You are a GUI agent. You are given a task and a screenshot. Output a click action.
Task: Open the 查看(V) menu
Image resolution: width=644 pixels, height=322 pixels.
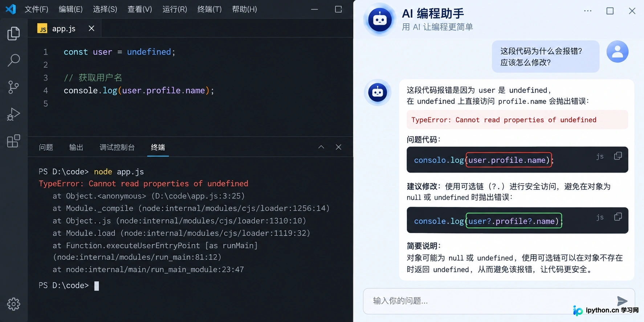tap(140, 9)
